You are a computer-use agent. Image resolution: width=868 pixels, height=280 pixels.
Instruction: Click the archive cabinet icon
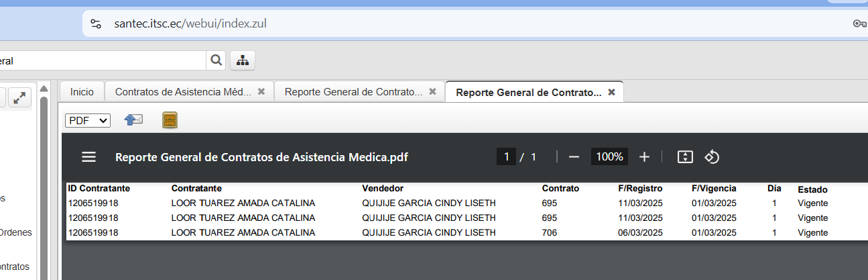[x=170, y=120]
